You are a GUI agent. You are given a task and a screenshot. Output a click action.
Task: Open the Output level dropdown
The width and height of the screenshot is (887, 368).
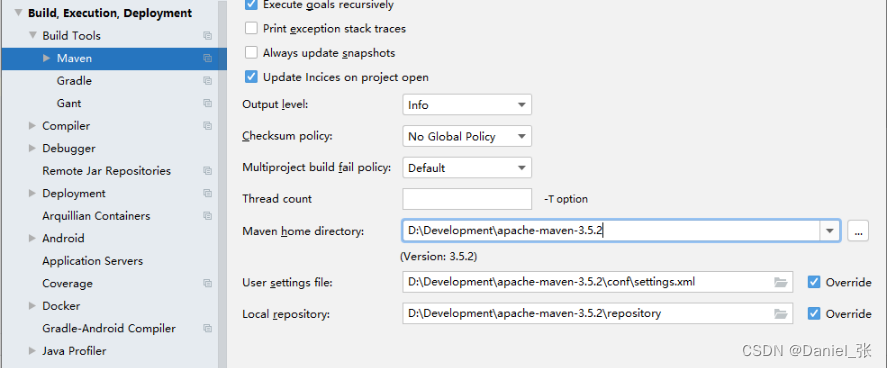(x=467, y=105)
